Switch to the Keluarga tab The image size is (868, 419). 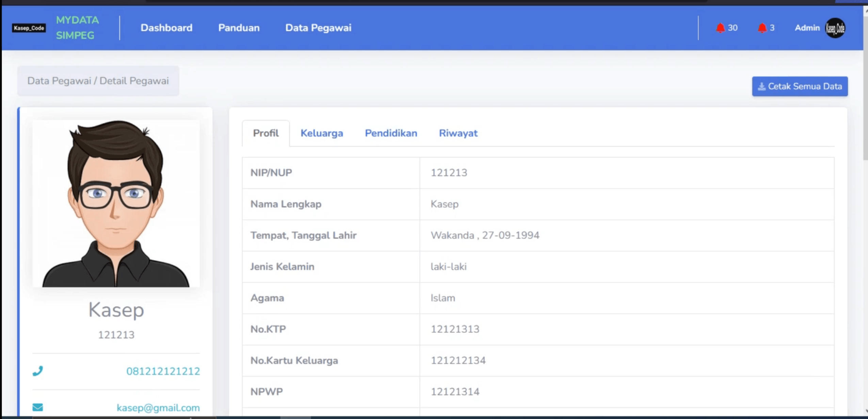[x=322, y=133]
